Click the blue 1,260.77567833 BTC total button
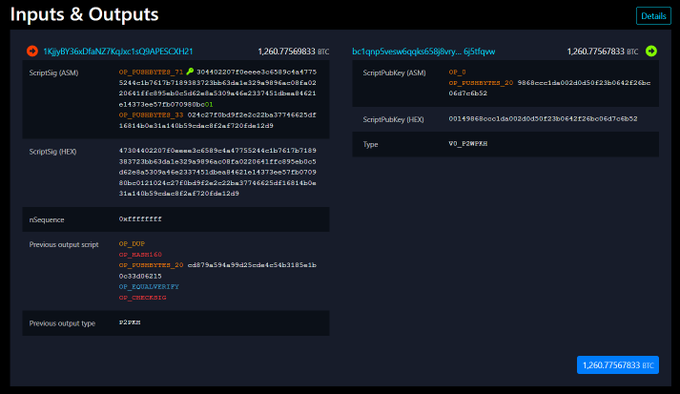Viewport: 680px width, 394px height. (x=618, y=365)
